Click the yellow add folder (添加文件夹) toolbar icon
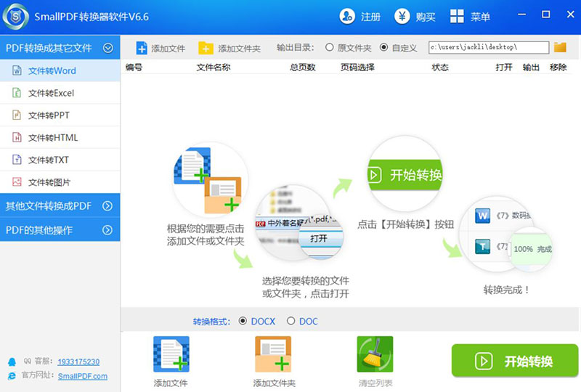 (x=206, y=48)
